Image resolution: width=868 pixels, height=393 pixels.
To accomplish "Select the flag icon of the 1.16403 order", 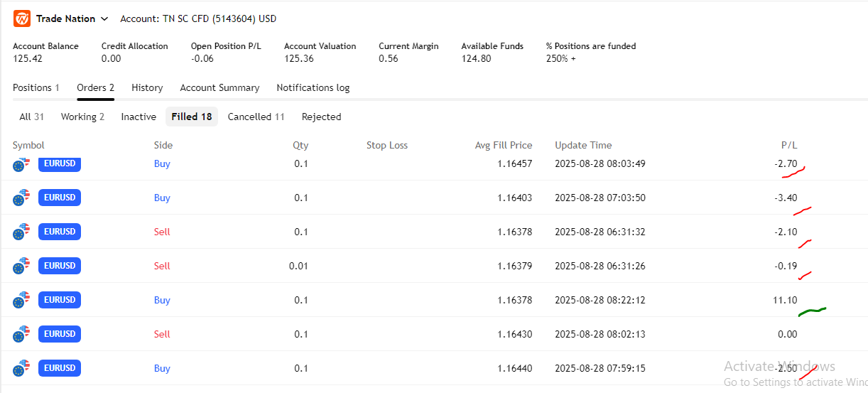I will (21, 198).
